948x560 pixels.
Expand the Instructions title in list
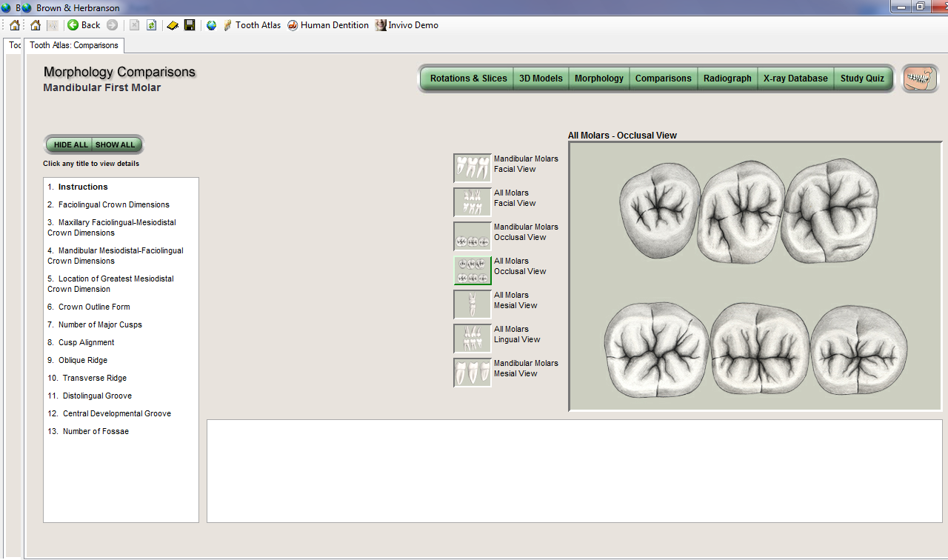[x=83, y=187]
